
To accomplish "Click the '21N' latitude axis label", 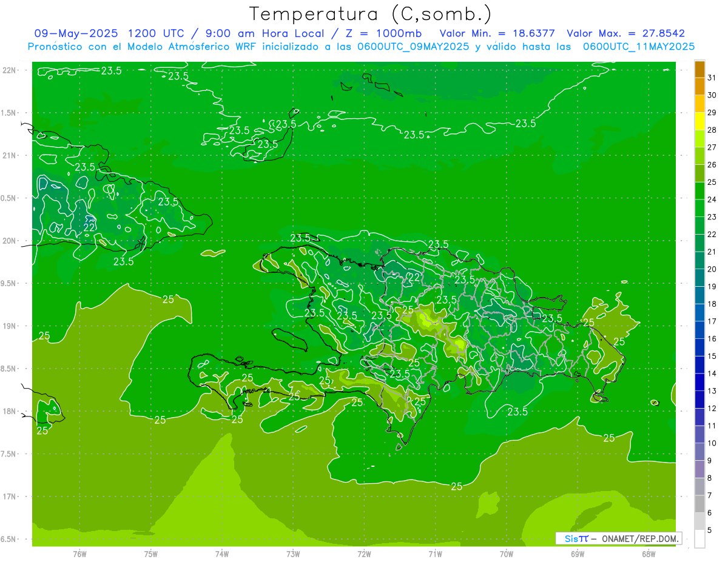I will coord(9,155).
